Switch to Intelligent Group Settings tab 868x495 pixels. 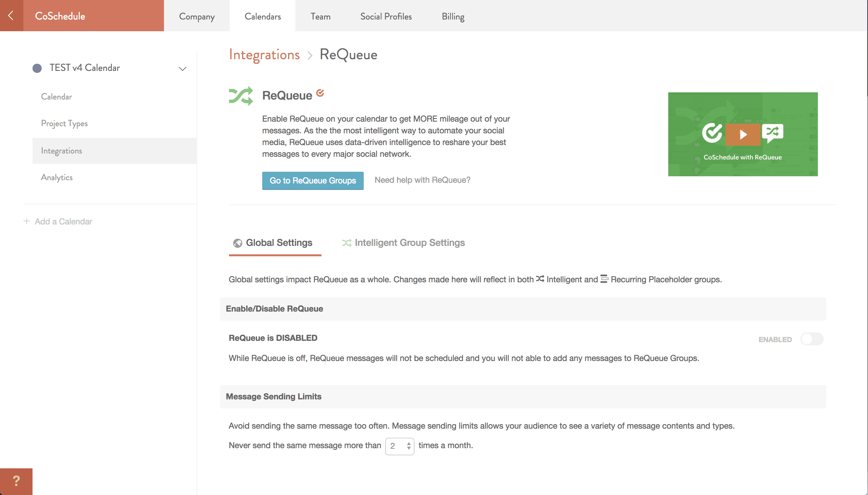(403, 243)
